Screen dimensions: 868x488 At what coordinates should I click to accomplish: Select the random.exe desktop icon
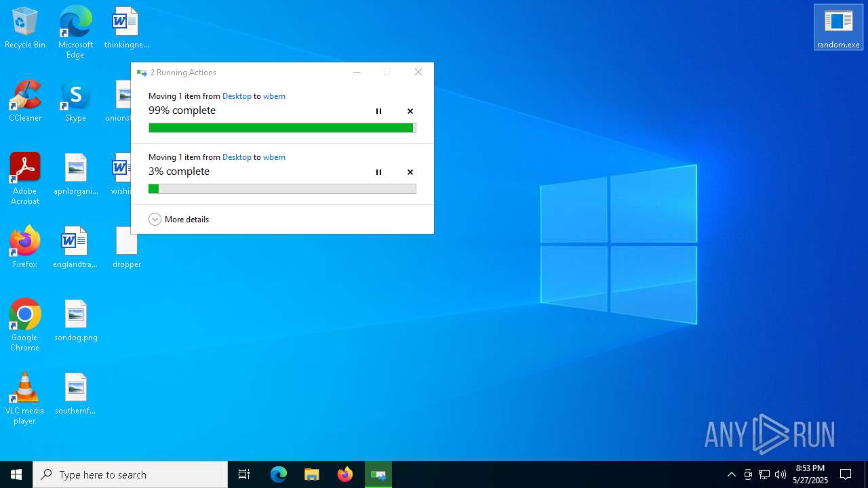(838, 28)
